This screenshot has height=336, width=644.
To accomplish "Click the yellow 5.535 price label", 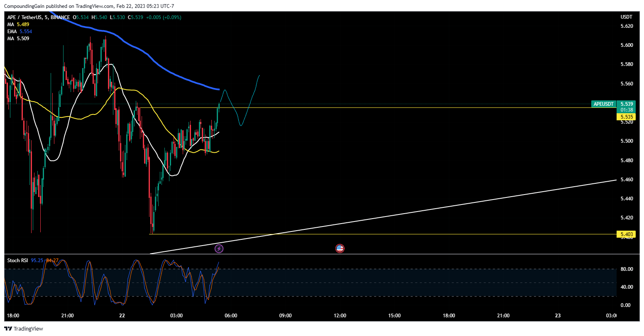I will click(626, 117).
